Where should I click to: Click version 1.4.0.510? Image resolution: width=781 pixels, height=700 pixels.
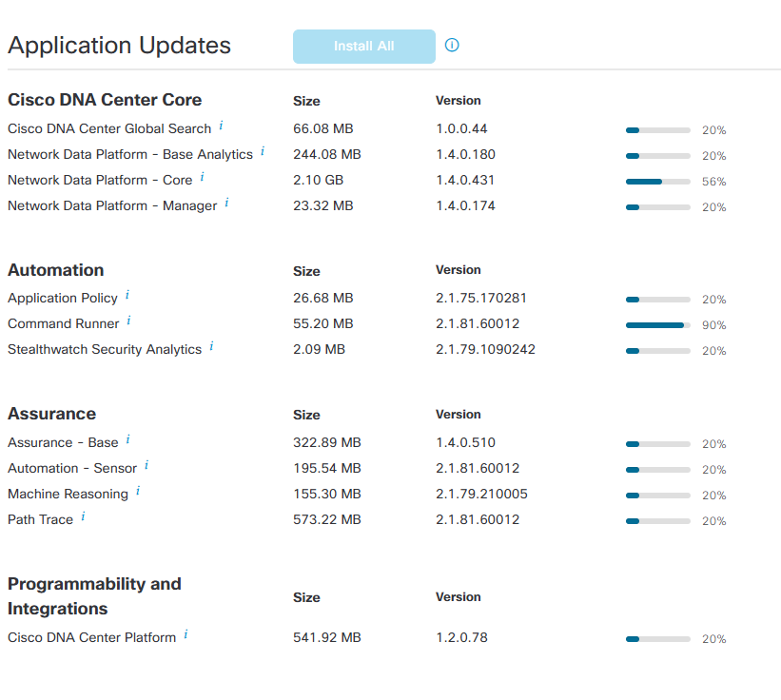pyautogui.click(x=466, y=442)
